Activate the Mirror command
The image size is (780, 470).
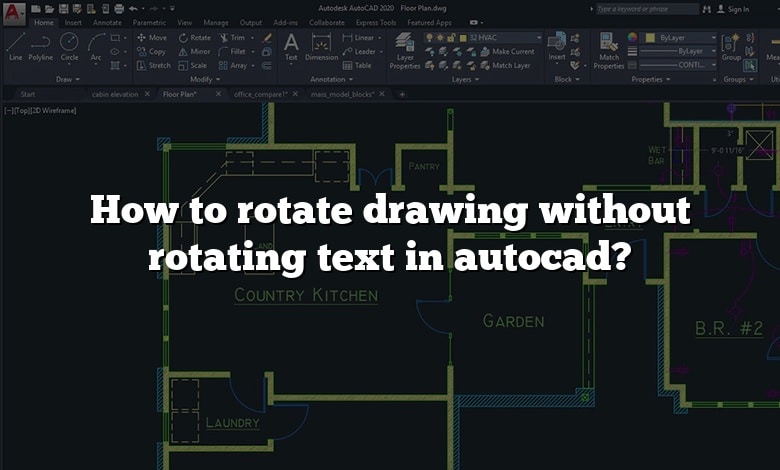pyautogui.click(x=195, y=52)
